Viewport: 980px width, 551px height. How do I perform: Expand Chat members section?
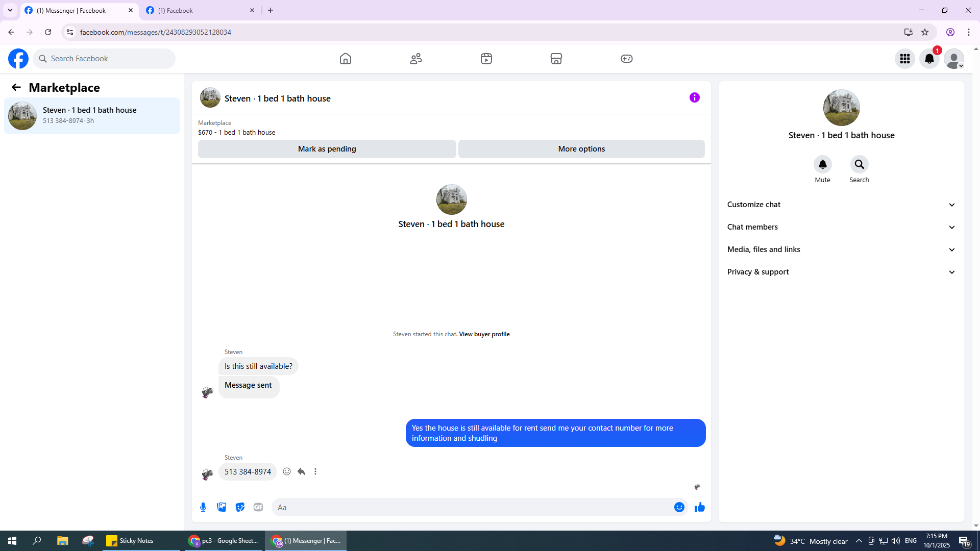tap(841, 227)
